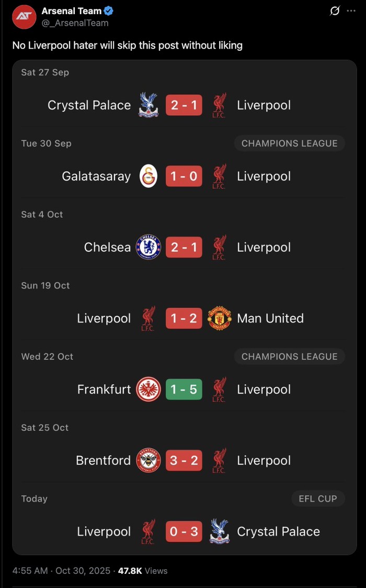366x588 pixels.
Task: Click the EFL CUP pill badge
Action: (318, 499)
